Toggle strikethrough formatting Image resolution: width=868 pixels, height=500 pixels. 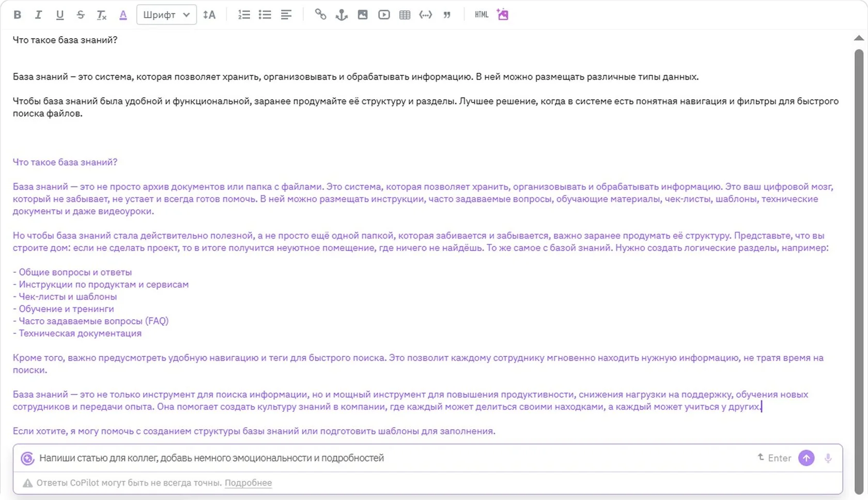(81, 15)
